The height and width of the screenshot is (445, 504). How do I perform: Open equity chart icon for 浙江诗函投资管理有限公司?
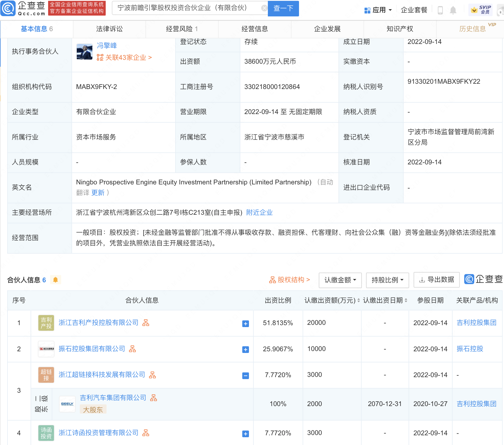[146, 433]
